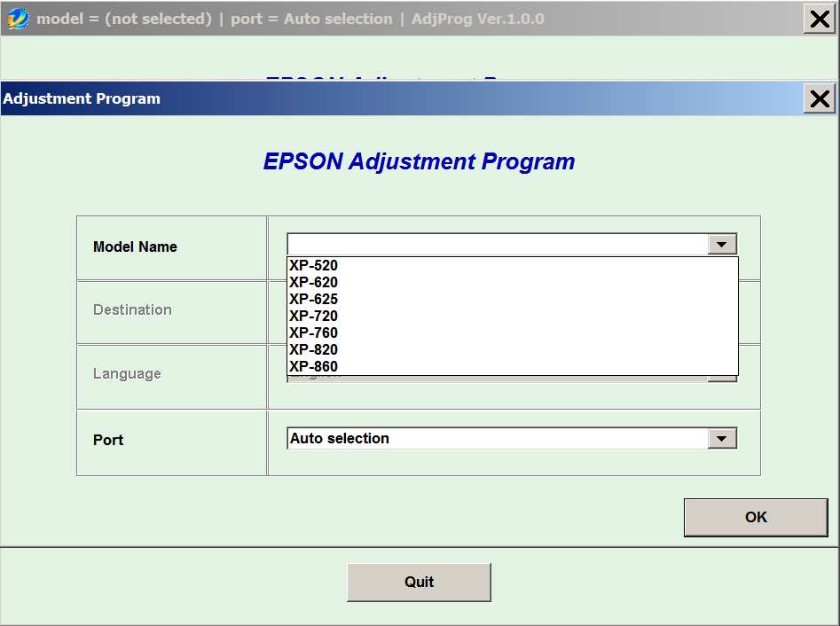
Task: Click the grayed Destination label
Action: click(x=132, y=310)
